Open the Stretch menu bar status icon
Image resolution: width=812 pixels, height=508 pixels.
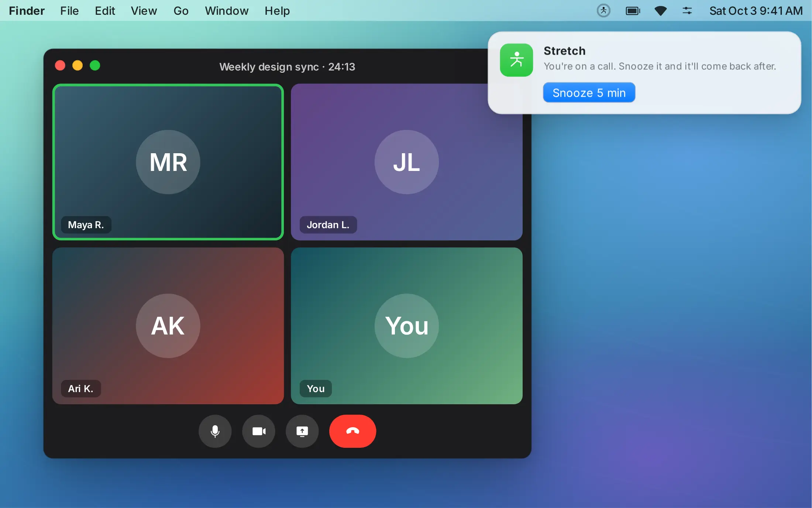[603, 11]
